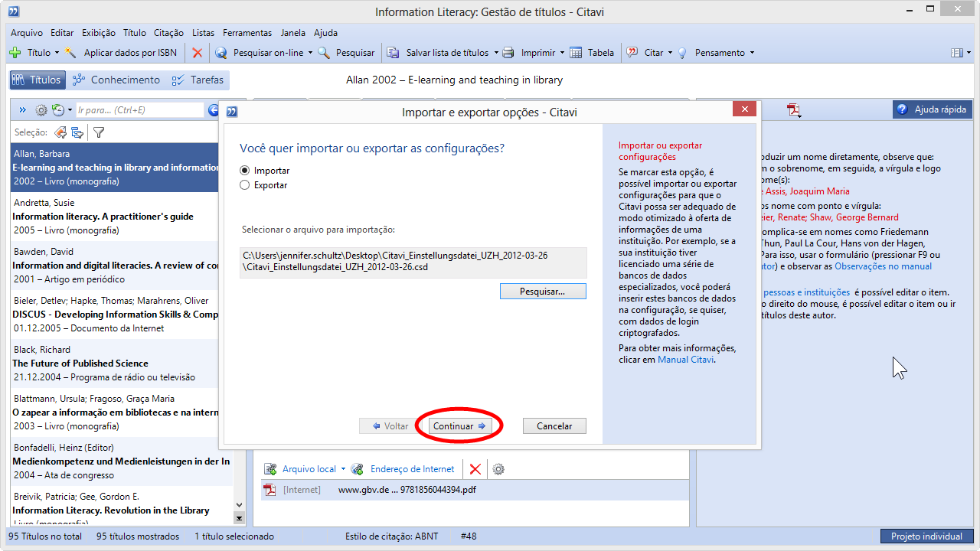The height and width of the screenshot is (551, 980).
Task: Expand the Pensamento dropdown arrow
Action: pos(752,53)
